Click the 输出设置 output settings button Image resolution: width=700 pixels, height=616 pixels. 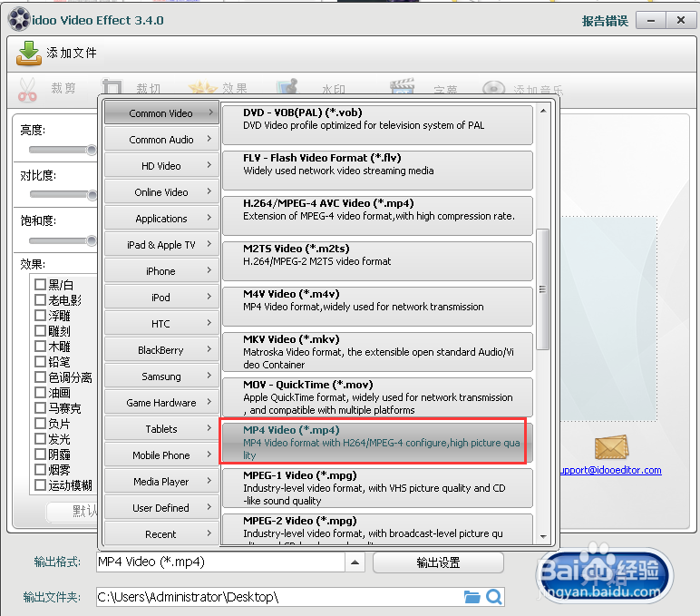438,562
